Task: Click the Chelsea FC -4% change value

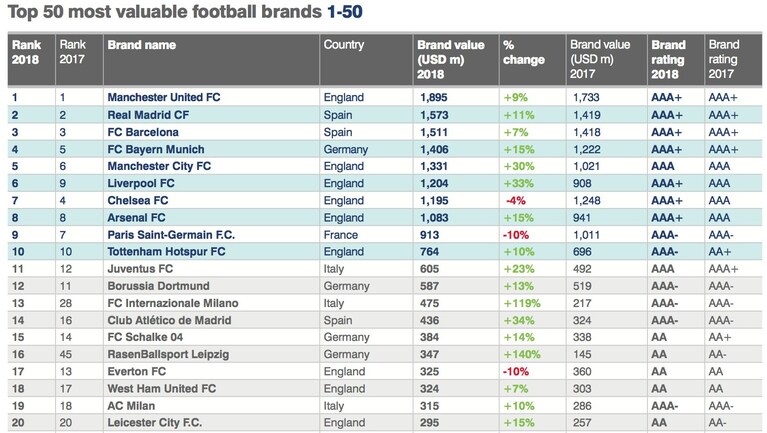Action: (516, 201)
